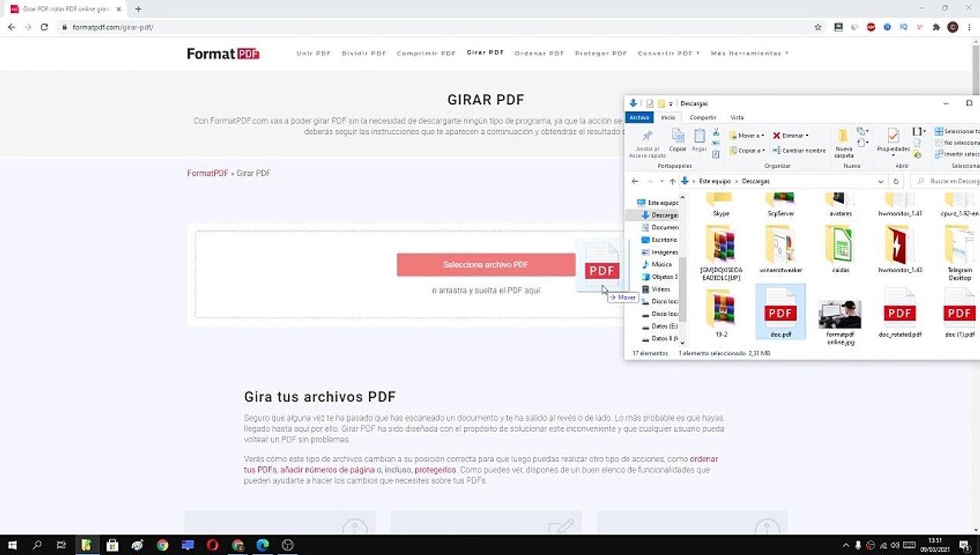980x555 pixels.
Task: Open Windows taskbar search
Action: click(x=37, y=545)
